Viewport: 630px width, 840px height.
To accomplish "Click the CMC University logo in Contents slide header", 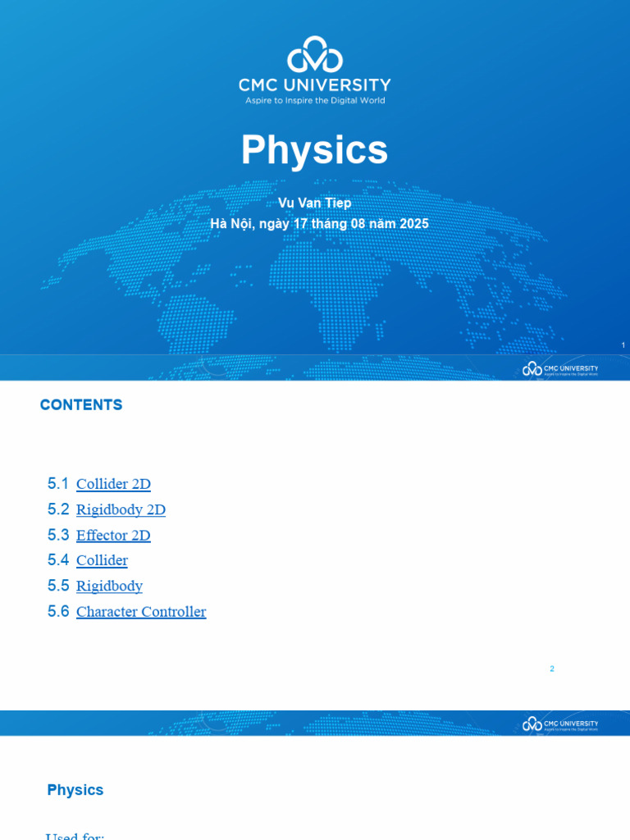I will click(x=560, y=368).
